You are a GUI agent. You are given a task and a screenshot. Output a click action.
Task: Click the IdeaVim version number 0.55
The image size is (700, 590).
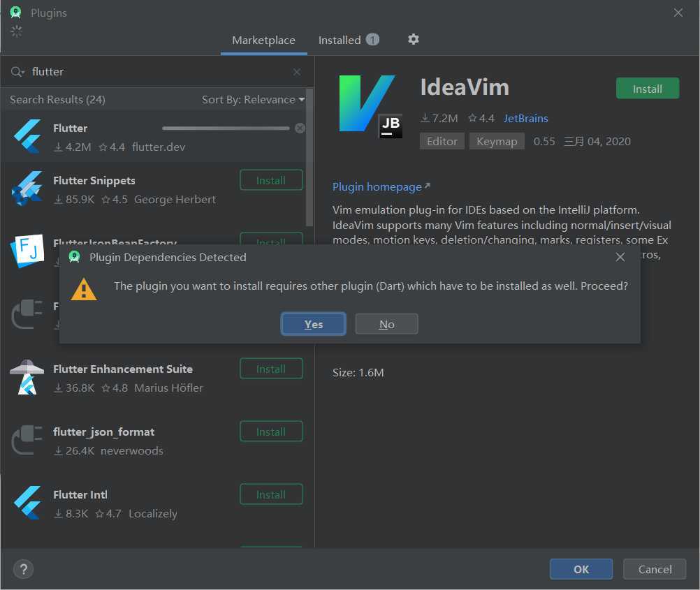544,142
